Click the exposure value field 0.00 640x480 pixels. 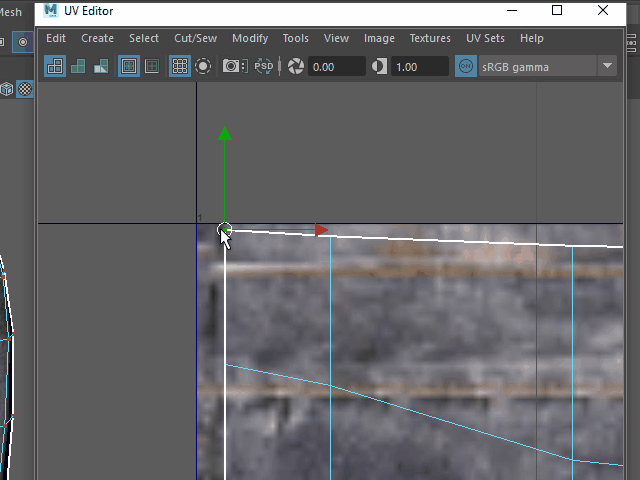(336, 67)
